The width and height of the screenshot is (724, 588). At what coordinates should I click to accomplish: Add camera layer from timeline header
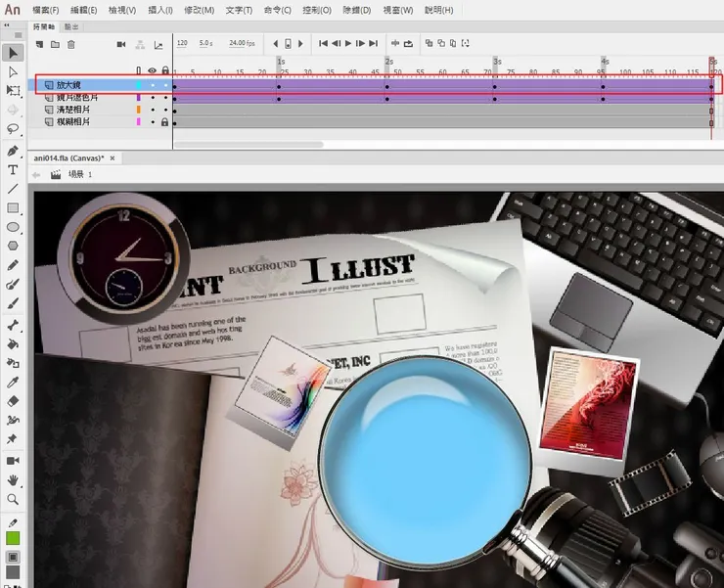(121, 44)
